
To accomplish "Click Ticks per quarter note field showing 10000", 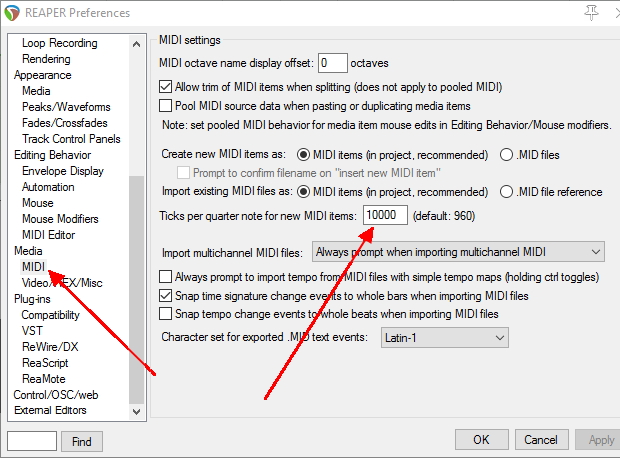I will point(386,215).
